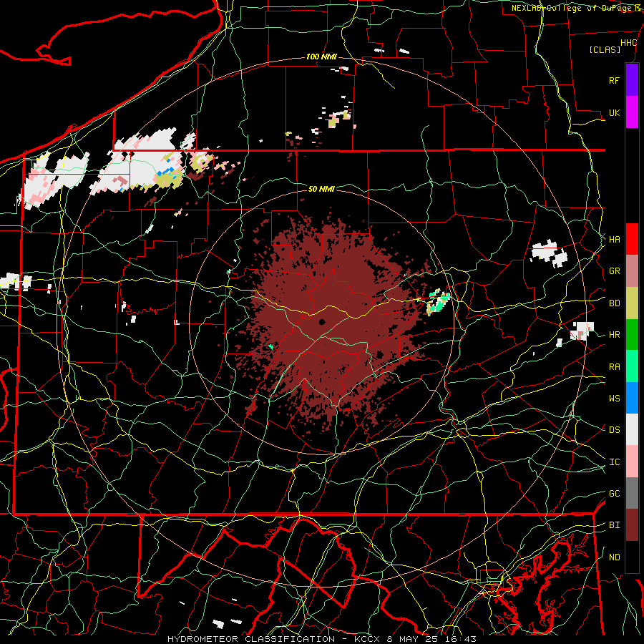This screenshot has width=644, height=644.
Task: Click the blue WS legend swatch
Action: point(632,398)
